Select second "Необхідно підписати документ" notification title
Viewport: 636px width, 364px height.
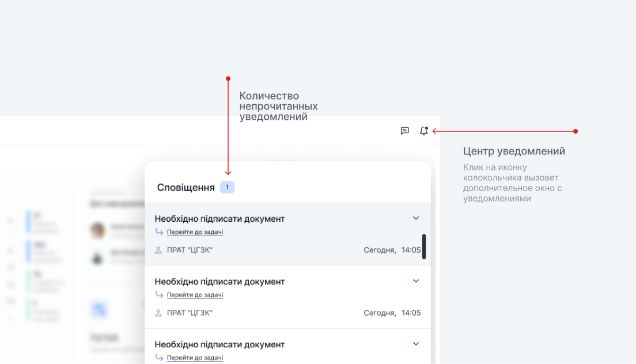click(x=219, y=282)
